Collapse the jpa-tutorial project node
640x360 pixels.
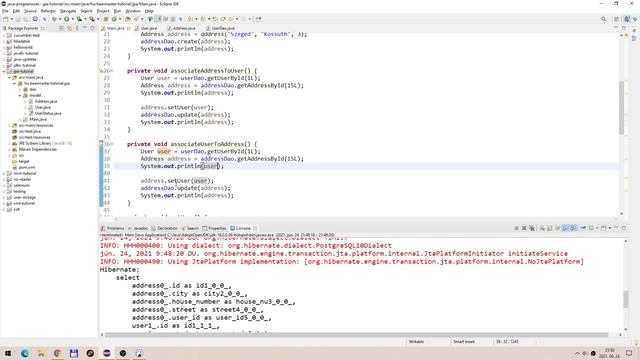point(4,71)
